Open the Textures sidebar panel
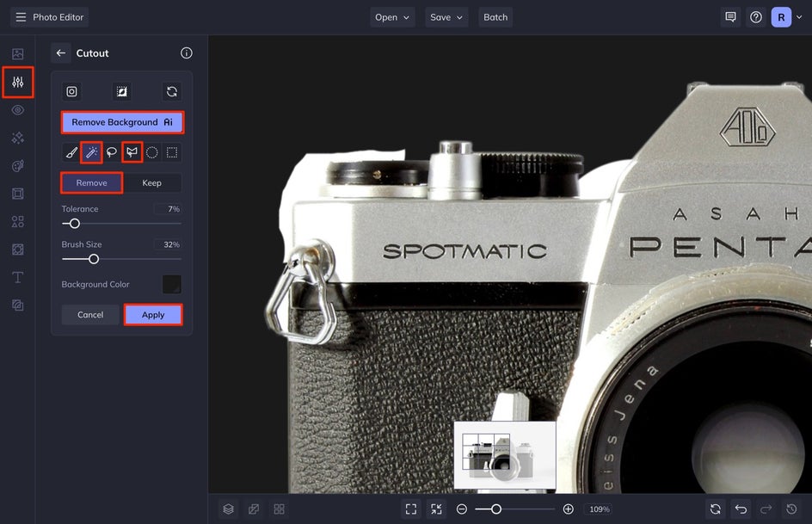812x524 pixels. 17,250
